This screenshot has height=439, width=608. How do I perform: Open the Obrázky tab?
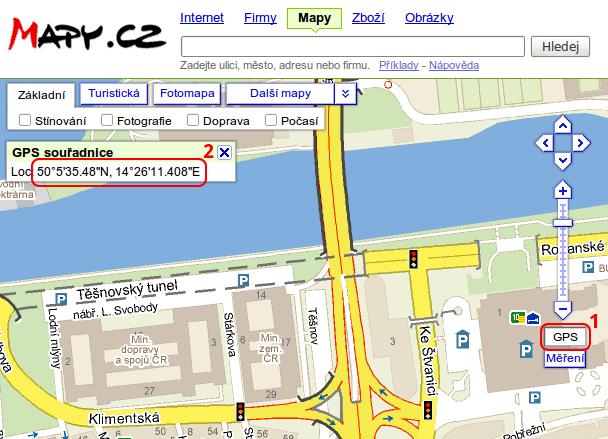(429, 18)
